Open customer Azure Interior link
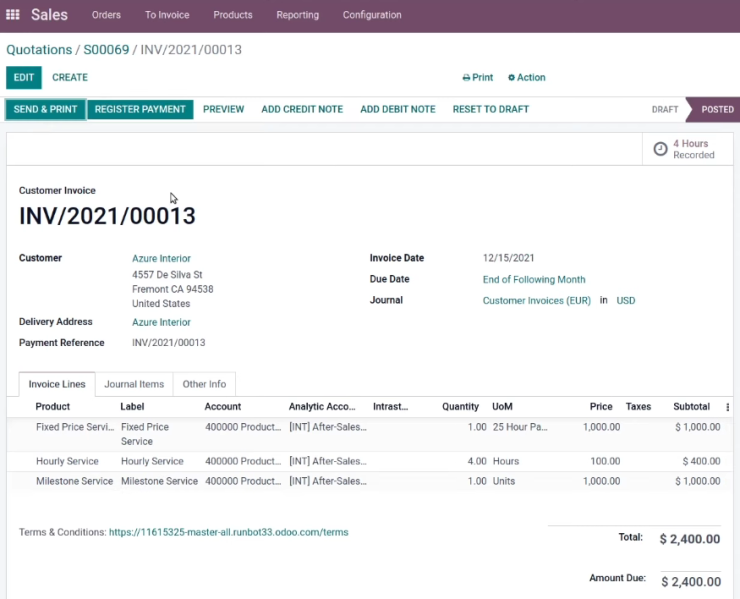Viewport: 740px width, 599px height. pos(161,259)
